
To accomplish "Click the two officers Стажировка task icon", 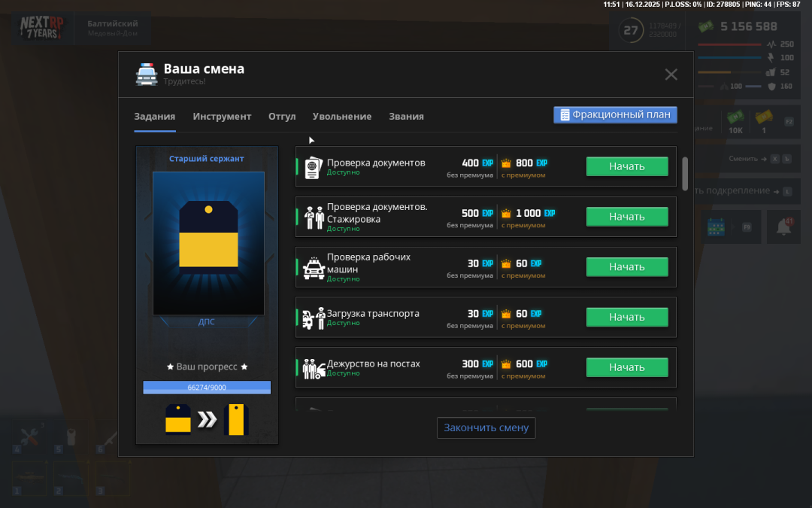I will click(313, 217).
